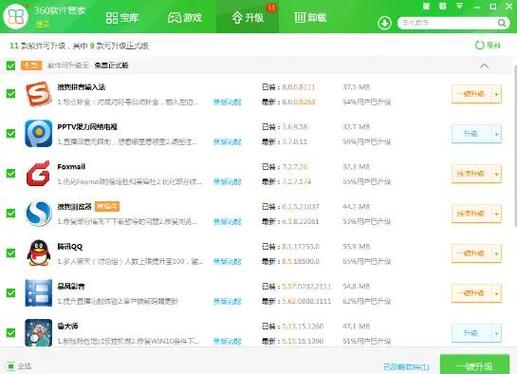The height and width of the screenshot is (374, 517).
Task: Click the orange label in the section header
Action: tap(31, 65)
